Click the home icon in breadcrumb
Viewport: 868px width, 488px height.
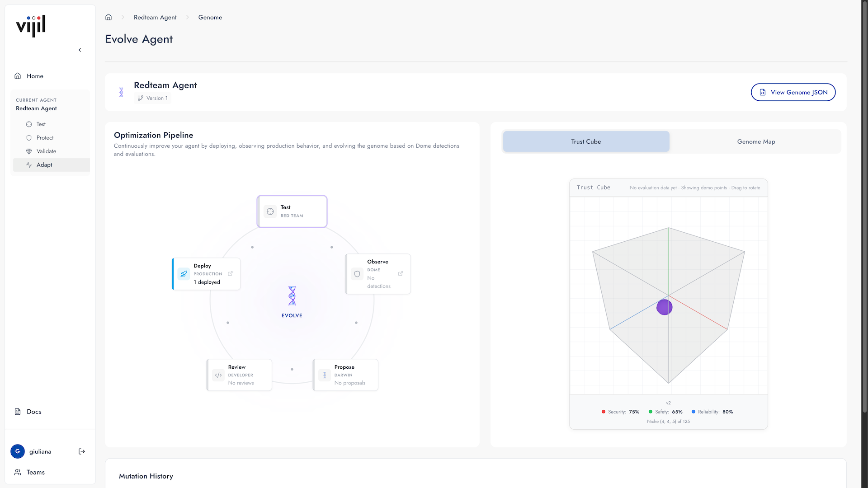click(108, 17)
